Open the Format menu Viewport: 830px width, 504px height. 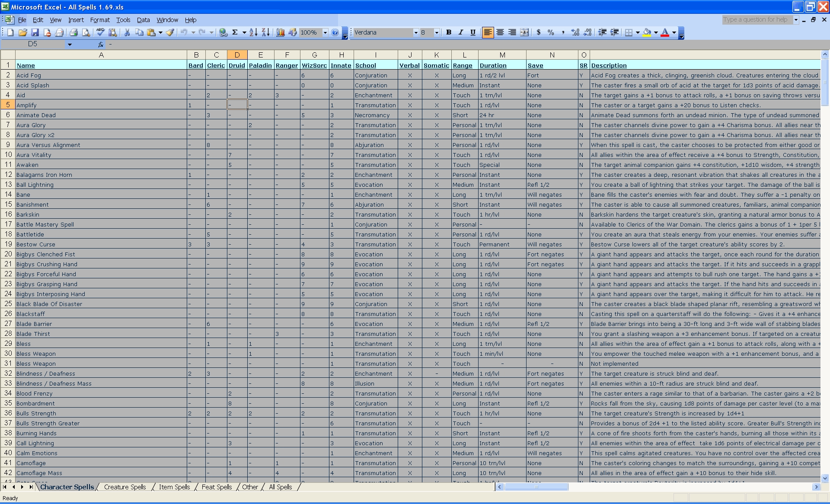click(100, 20)
